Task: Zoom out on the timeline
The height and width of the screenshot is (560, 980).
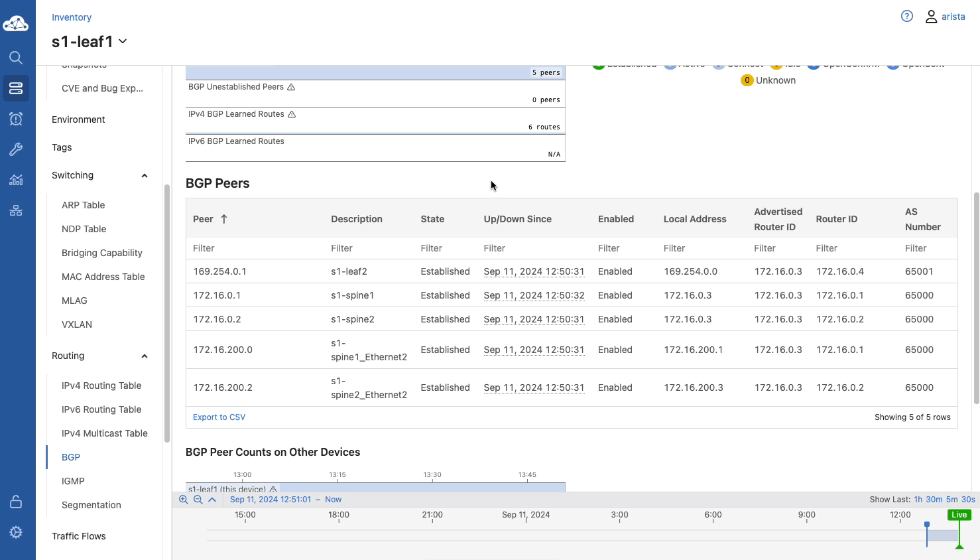Action: (198, 500)
